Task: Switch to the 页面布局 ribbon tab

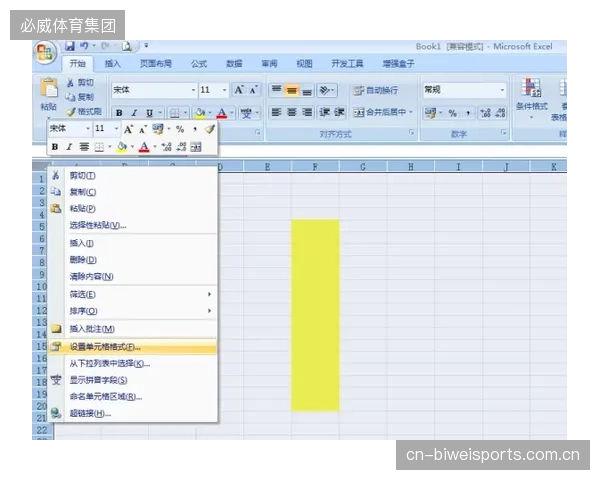Action: coord(155,64)
